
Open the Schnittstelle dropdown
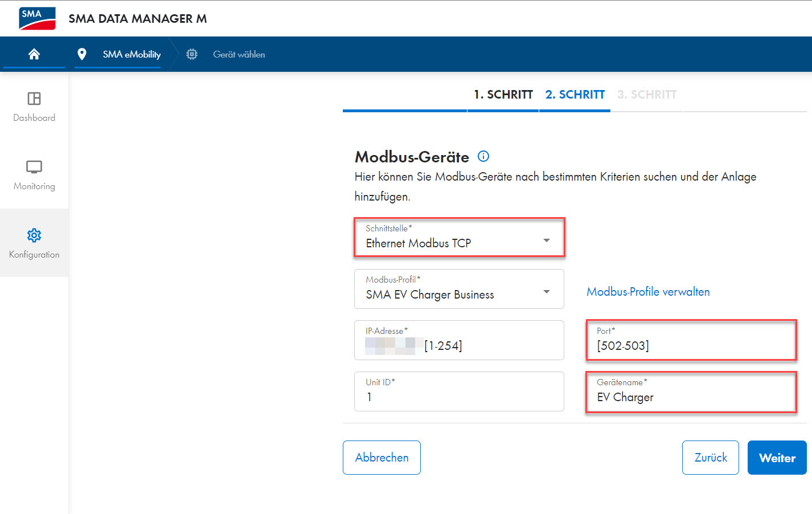click(459, 237)
